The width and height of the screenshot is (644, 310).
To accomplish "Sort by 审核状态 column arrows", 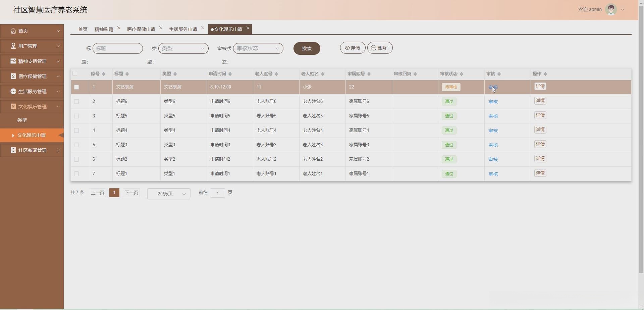I will 462,74.
